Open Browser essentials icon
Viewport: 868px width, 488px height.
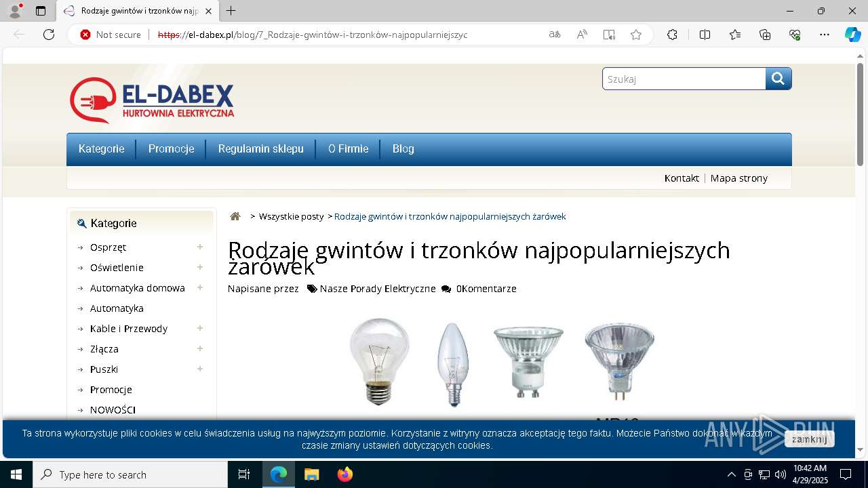(x=795, y=35)
